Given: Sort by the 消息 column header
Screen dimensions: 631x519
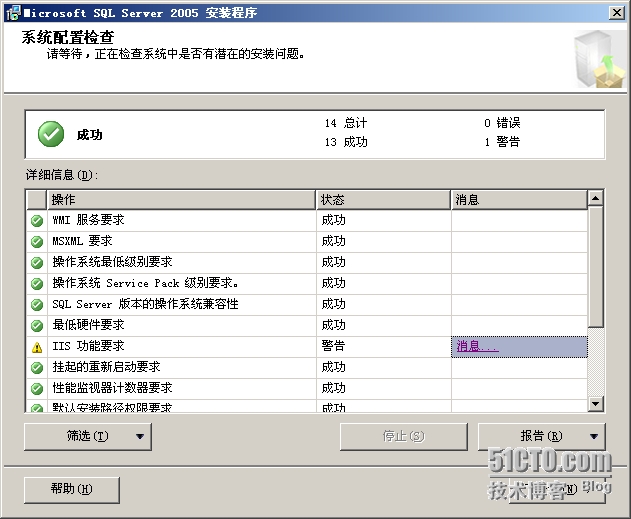Looking at the screenshot, I should (519, 200).
